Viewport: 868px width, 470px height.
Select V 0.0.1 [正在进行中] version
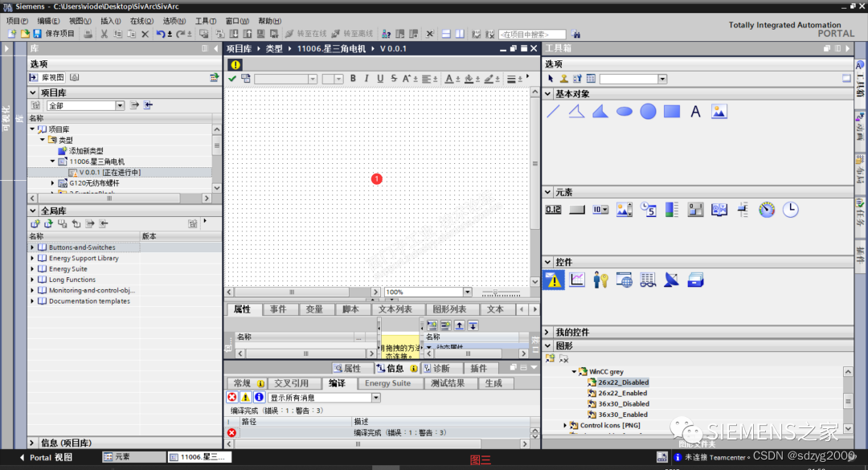tap(109, 172)
